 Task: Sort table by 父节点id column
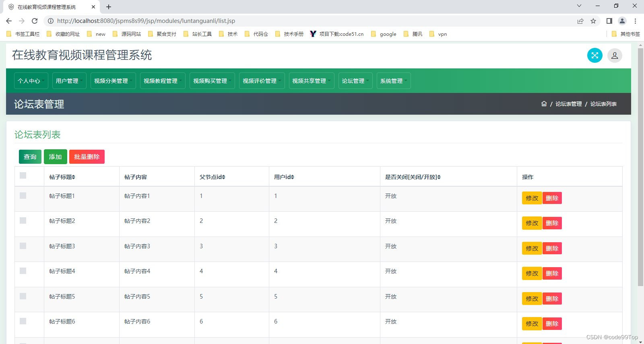[x=213, y=177]
